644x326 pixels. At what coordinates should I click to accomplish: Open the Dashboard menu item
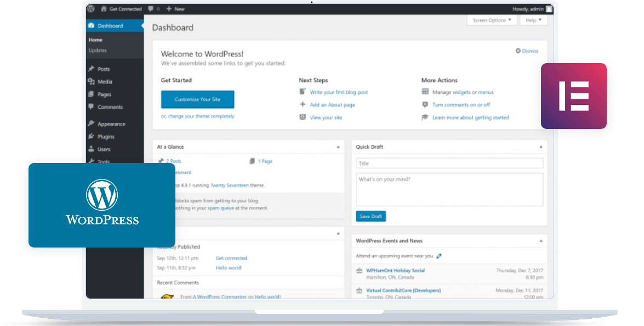click(115, 25)
